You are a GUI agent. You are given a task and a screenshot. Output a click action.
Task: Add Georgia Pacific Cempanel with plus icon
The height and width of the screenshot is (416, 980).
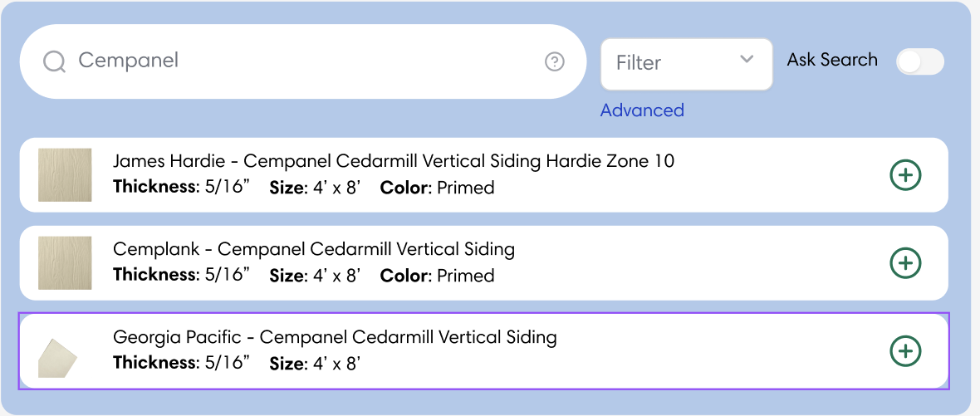click(905, 351)
